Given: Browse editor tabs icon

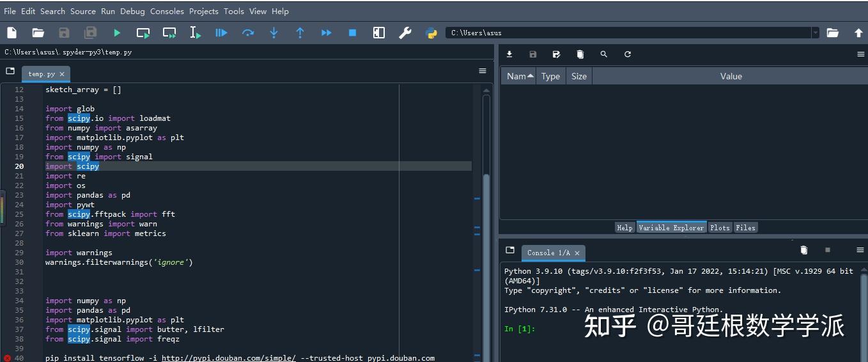Looking at the screenshot, I should (x=10, y=71).
